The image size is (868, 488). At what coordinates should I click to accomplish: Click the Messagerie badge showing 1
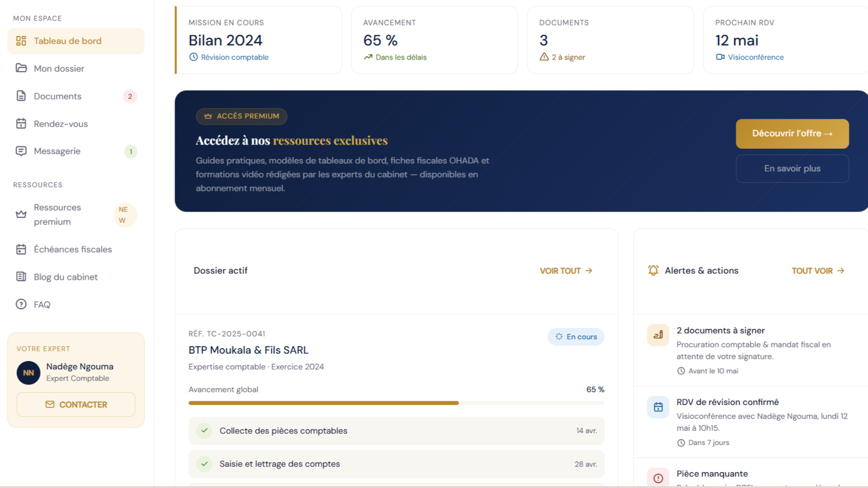pos(131,152)
